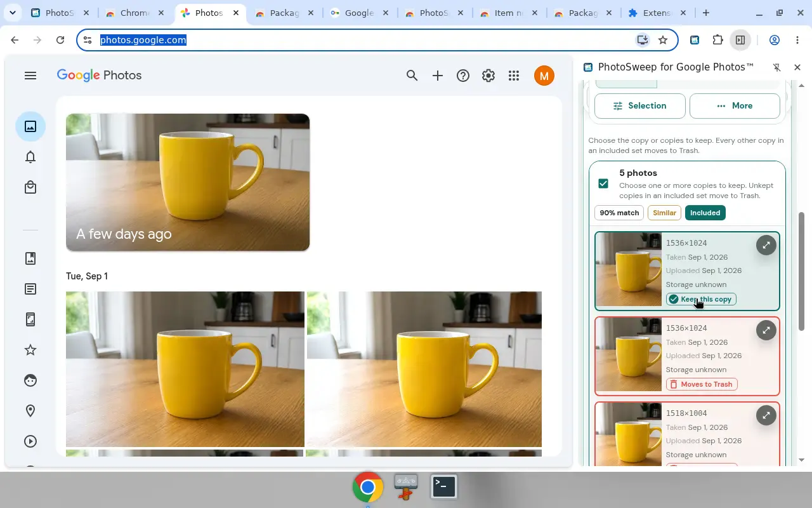Toggle the browser side panel button
The width and height of the screenshot is (812, 508).
[x=740, y=40]
